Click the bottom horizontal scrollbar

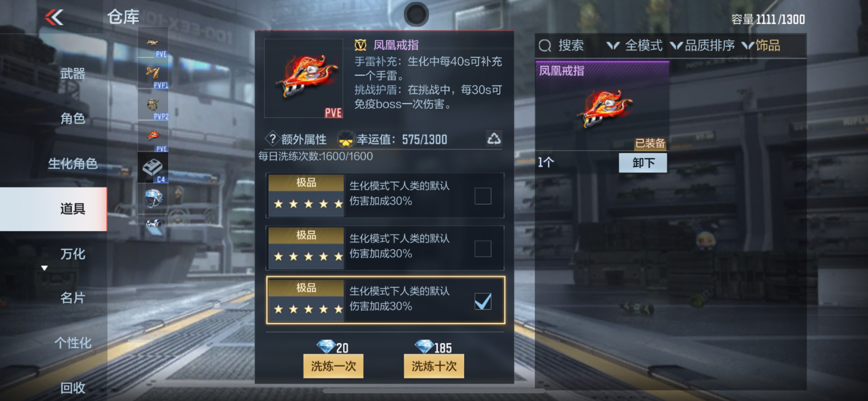click(434, 391)
